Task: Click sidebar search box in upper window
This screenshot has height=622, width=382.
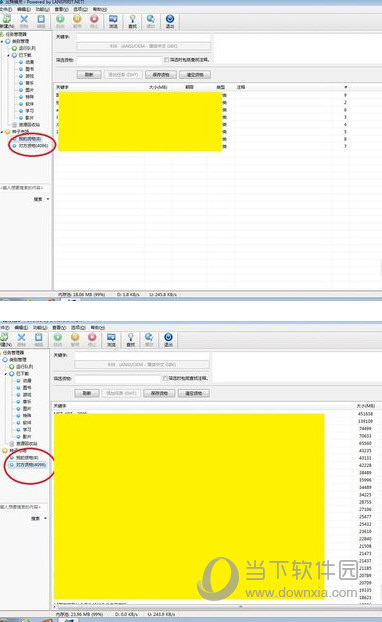Action: [25, 188]
